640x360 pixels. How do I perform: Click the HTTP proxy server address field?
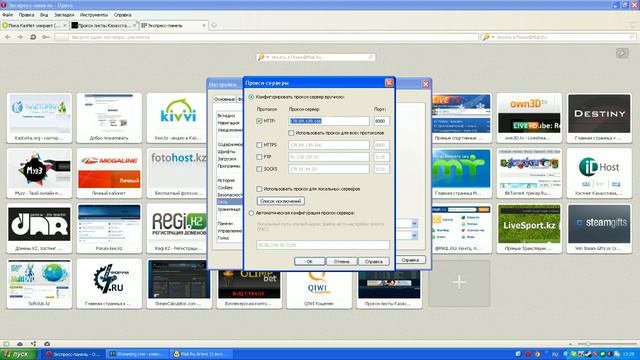329,121
